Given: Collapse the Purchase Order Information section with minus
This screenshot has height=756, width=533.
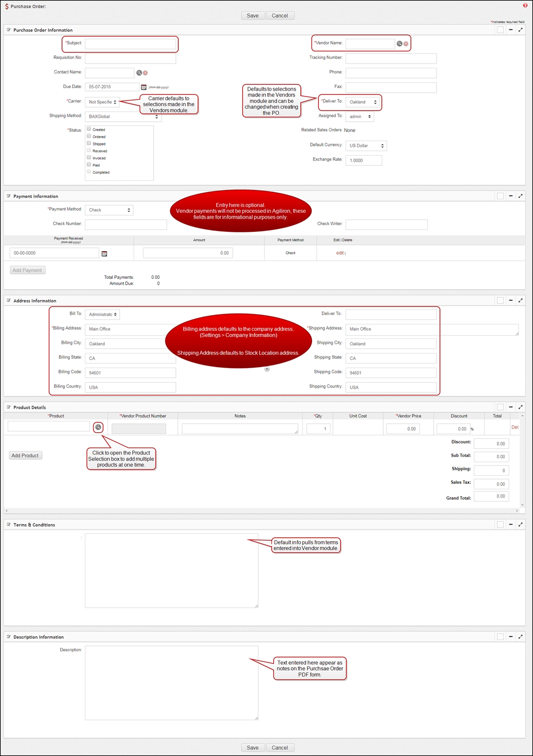Looking at the screenshot, I should (x=511, y=30).
